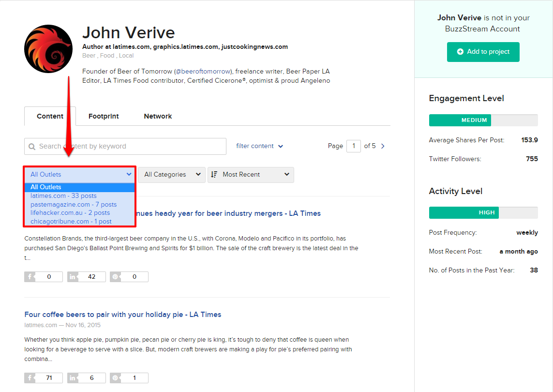553x392 pixels.
Task: Click the Add to project button
Action: pos(483,52)
